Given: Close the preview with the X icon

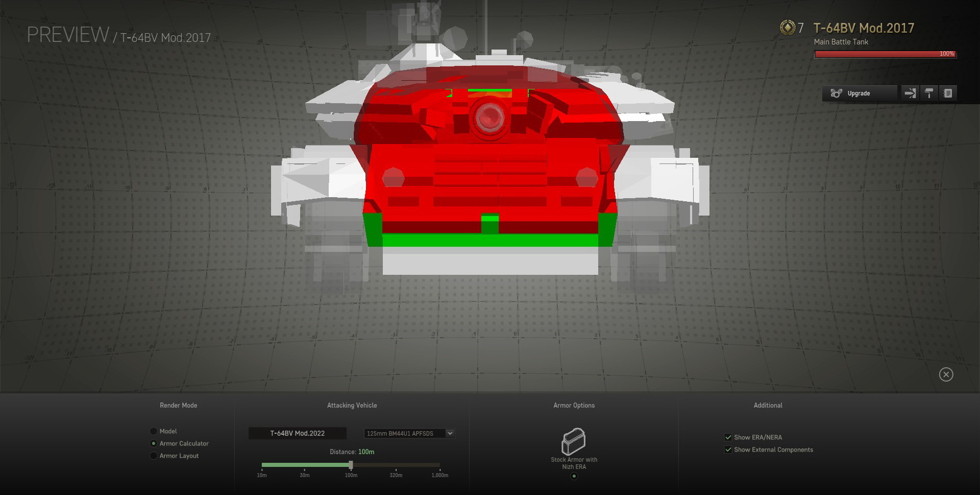Looking at the screenshot, I should [946, 374].
